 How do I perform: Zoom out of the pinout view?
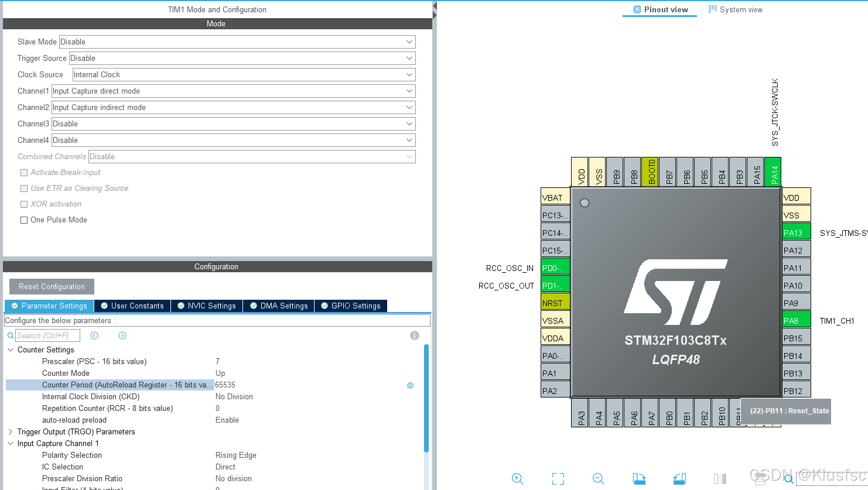(x=599, y=478)
